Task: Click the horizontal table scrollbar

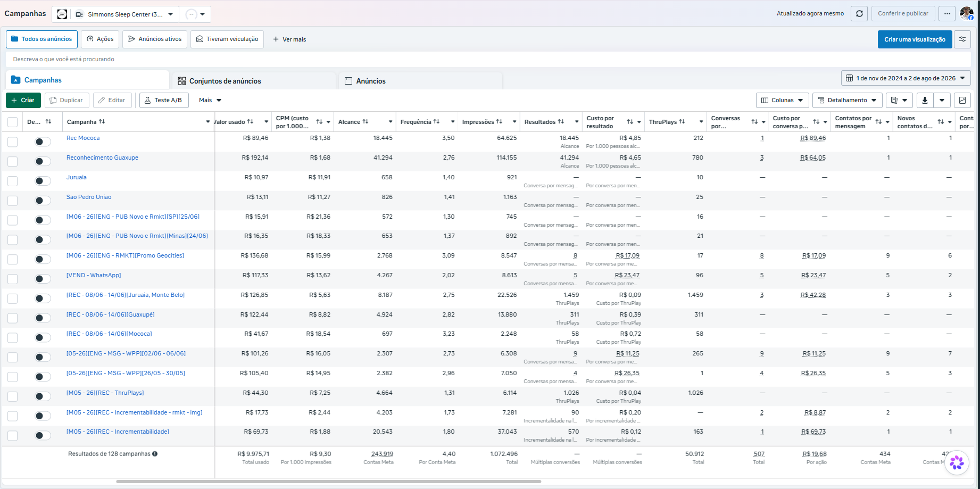Action: pyautogui.click(x=328, y=482)
